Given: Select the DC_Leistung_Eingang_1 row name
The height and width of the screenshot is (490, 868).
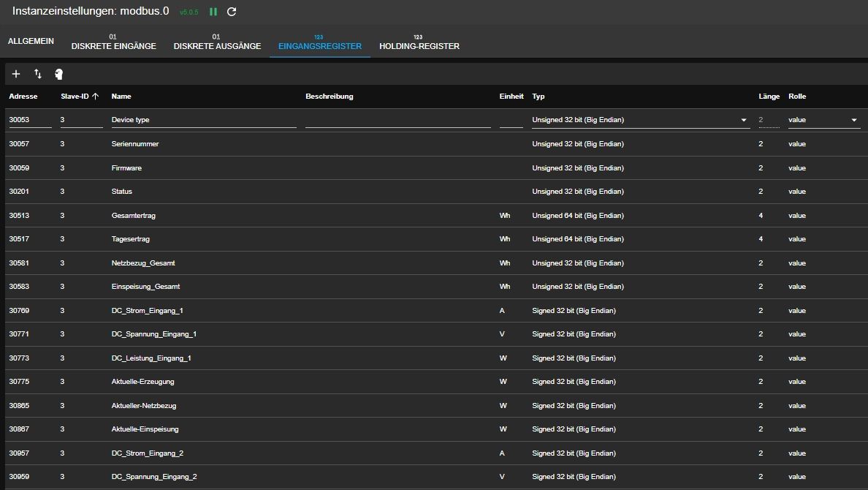Looking at the screenshot, I should click(x=151, y=358).
